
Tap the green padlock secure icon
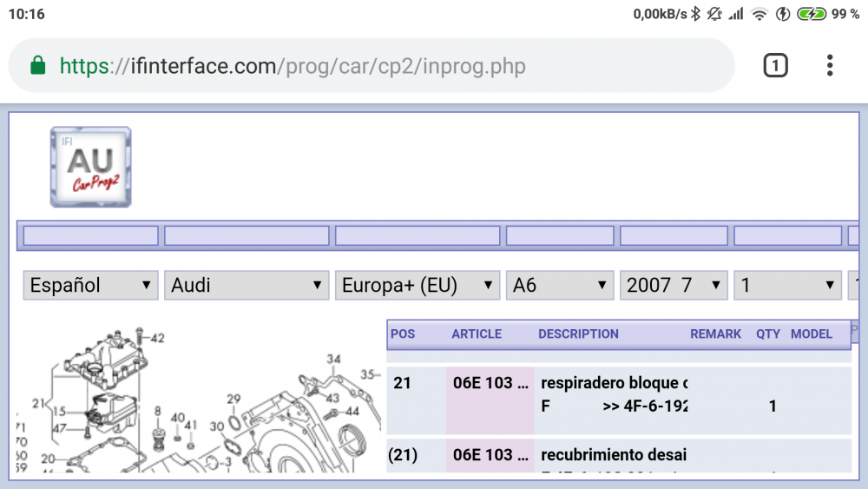(37, 65)
